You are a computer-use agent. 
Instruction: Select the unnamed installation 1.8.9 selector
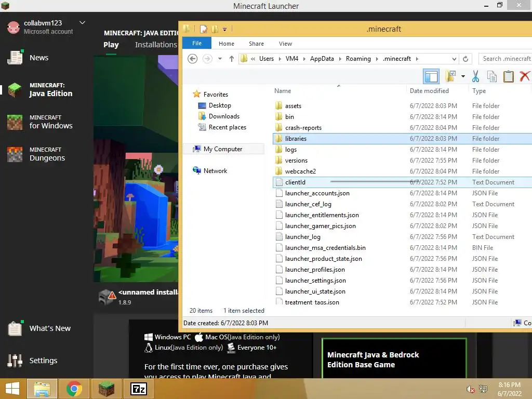138,297
